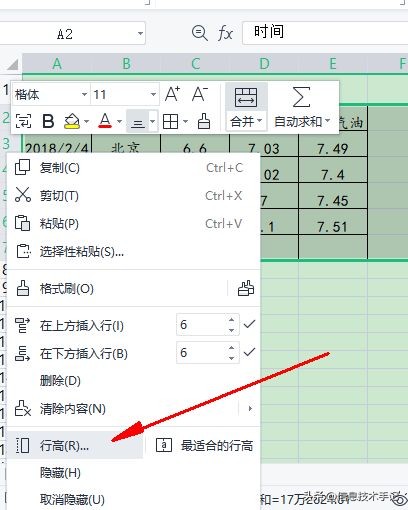Click the AutoSum sigma icon
408x510 pixels.
[x=301, y=97]
